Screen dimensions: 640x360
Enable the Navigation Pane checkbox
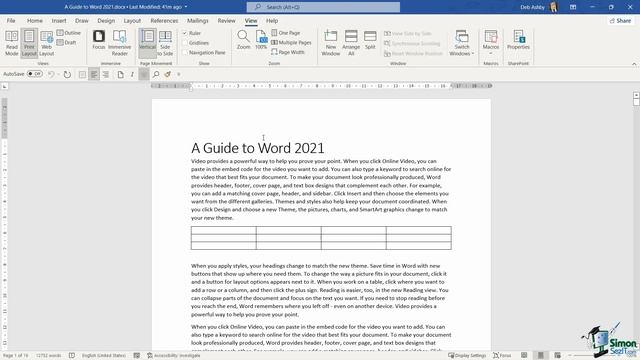pyautogui.click(x=185, y=53)
